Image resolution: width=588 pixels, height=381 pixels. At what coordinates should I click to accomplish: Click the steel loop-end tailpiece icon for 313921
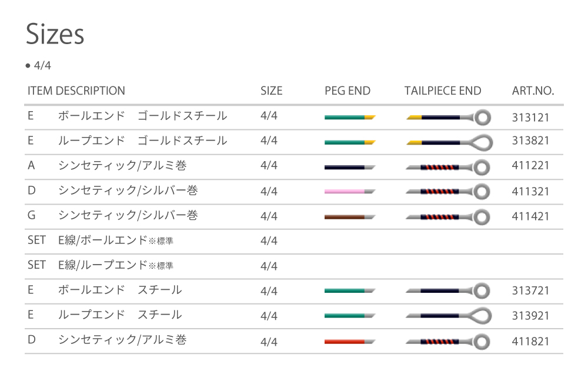coord(449,316)
